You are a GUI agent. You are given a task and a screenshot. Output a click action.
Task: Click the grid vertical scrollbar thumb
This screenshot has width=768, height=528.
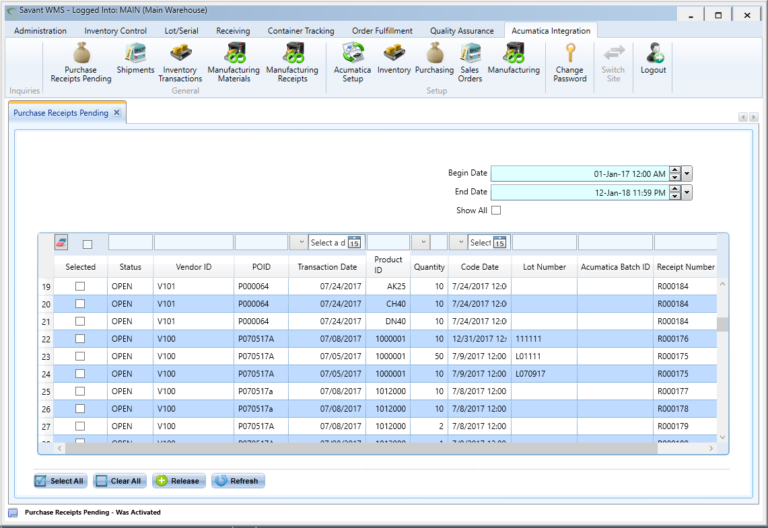point(722,324)
